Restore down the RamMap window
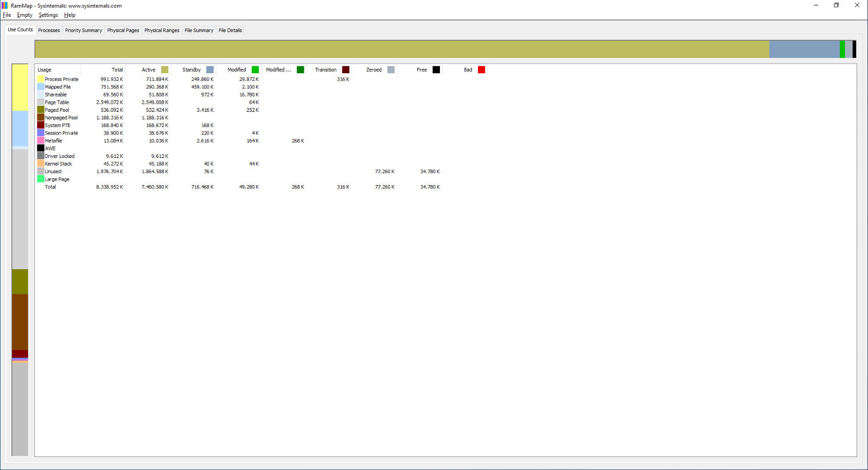The width and height of the screenshot is (868, 470). [836, 5]
